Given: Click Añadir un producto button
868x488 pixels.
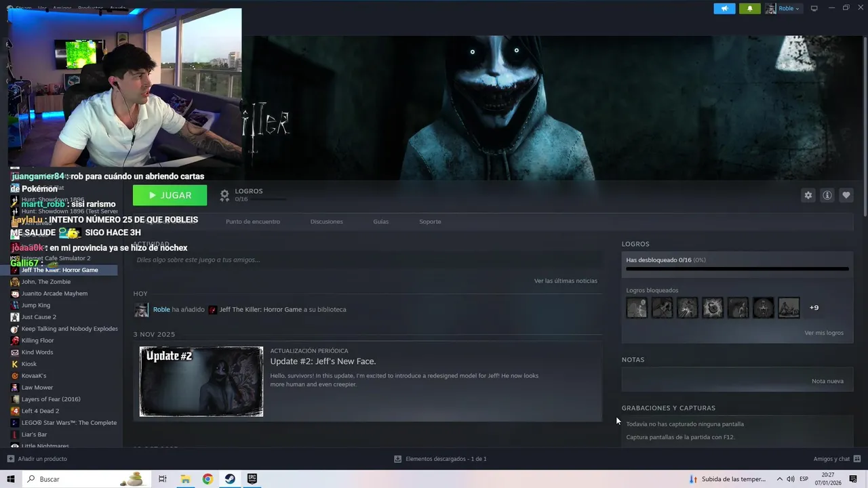Looking at the screenshot, I should (37, 459).
